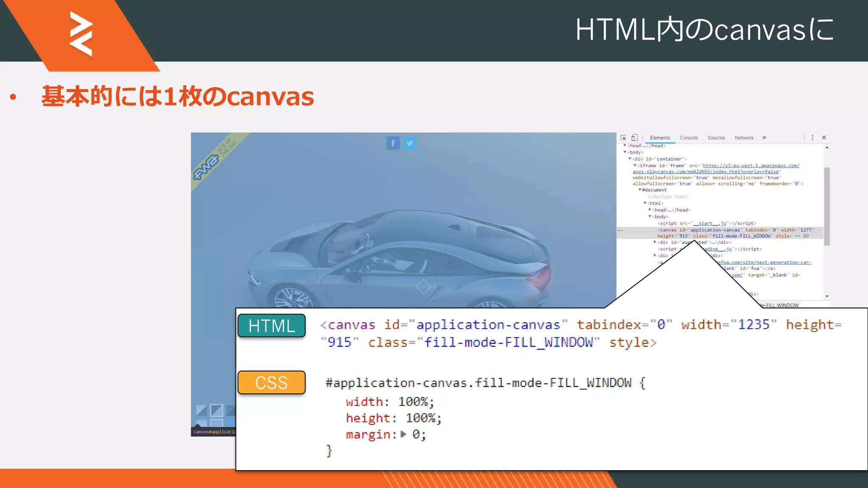Click the canvas#applicati inspector tooltip
Screen dimensions: 868x488
(214, 431)
